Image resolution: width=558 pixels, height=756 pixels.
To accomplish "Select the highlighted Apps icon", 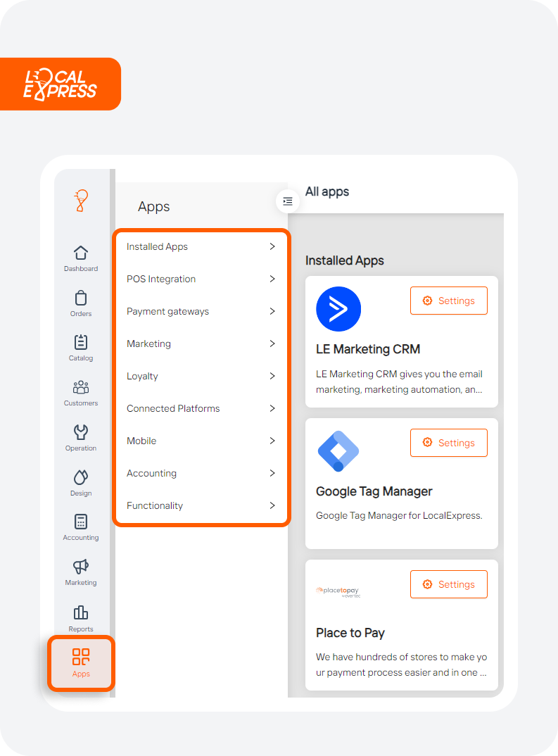I will click(x=80, y=662).
